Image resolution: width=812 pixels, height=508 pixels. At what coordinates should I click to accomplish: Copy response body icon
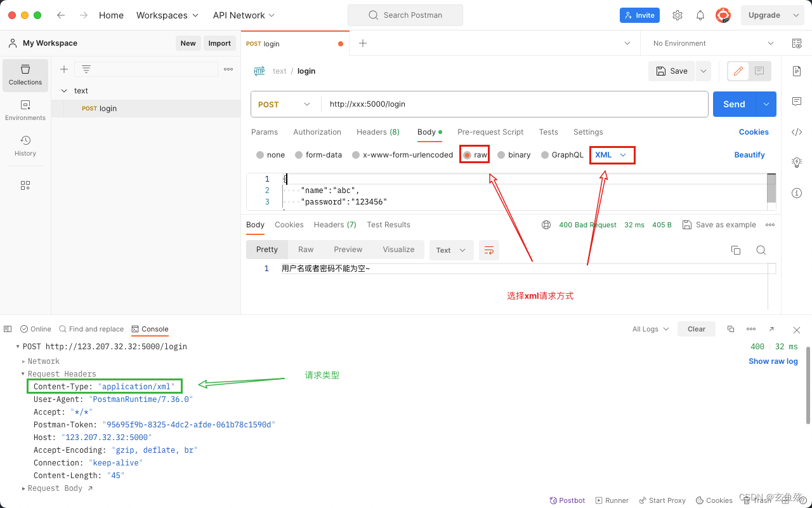[x=736, y=250]
